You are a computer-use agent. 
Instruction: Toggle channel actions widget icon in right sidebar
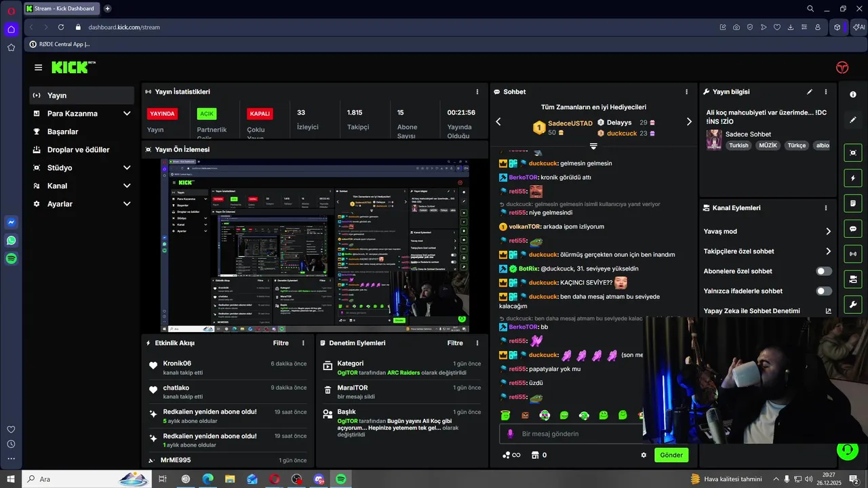tap(853, 279)
